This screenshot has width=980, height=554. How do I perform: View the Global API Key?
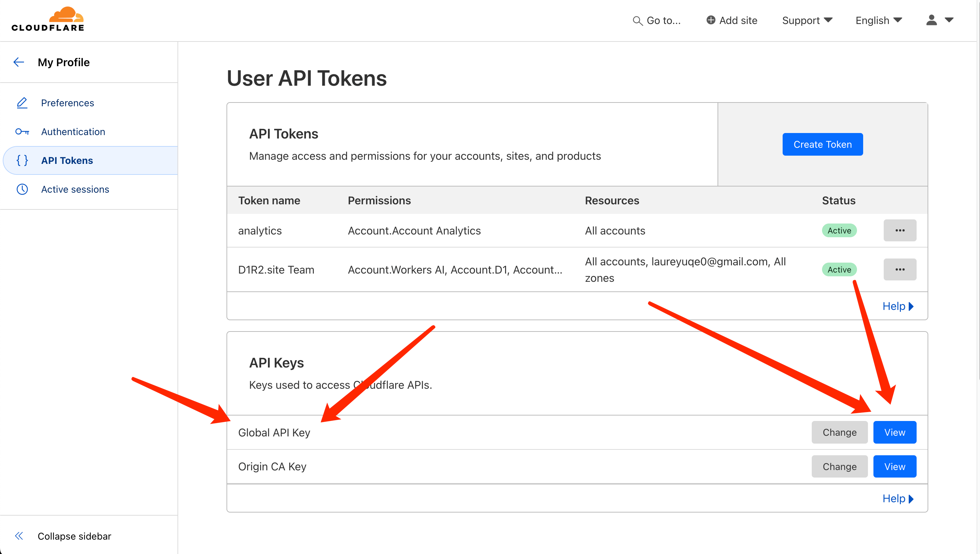[x=895, y=432]
